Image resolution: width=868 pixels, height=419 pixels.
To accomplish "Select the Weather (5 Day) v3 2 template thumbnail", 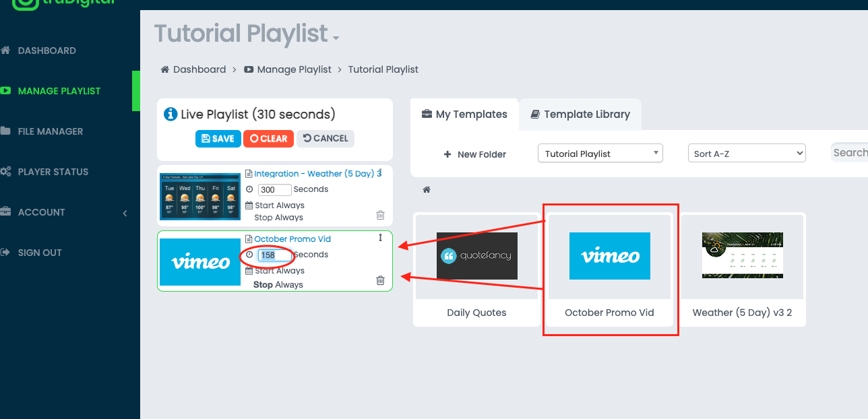I will pos(743,255).
